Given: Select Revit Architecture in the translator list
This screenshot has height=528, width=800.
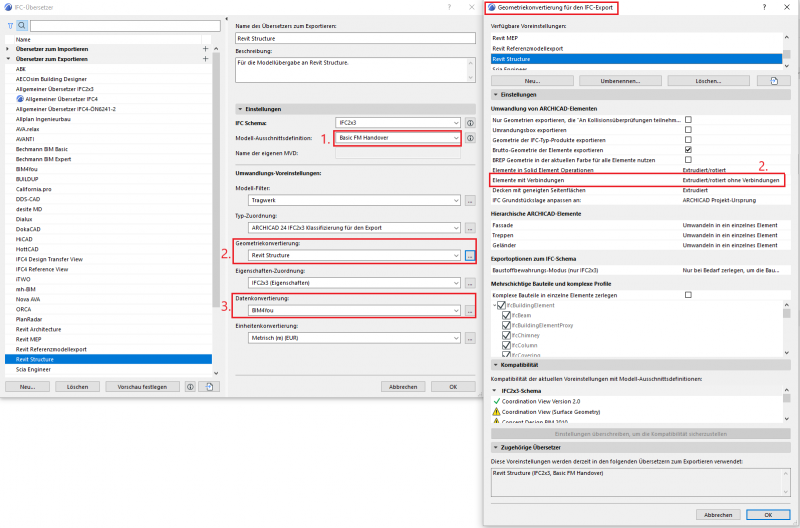Looking at the screenshot, I should [x=40, y=329].
